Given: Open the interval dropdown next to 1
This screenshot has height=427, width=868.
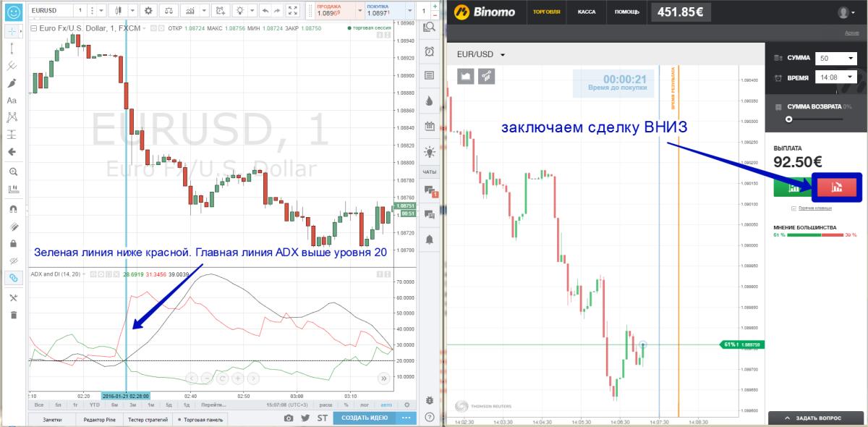Looking at the screenshot, I should click(100, 11).
